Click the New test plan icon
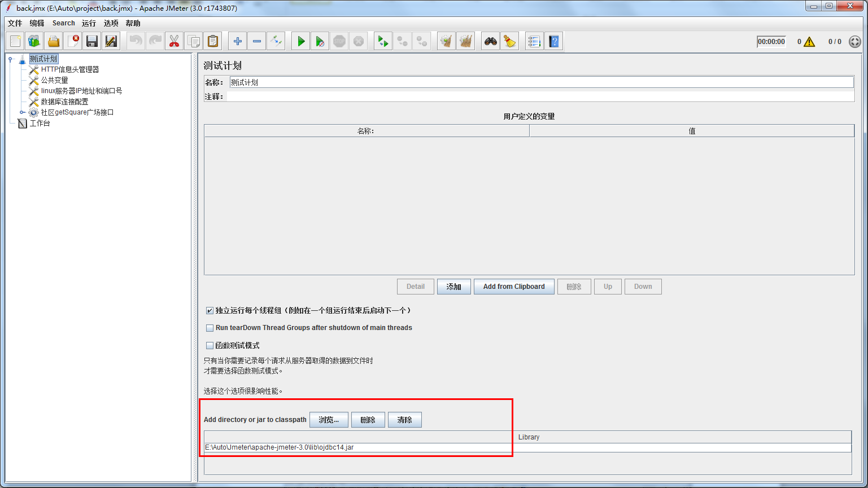 click(x=15, y=41)
